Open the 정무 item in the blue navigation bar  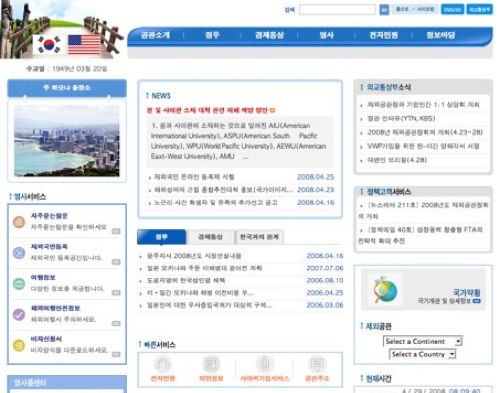click(212, 35)
